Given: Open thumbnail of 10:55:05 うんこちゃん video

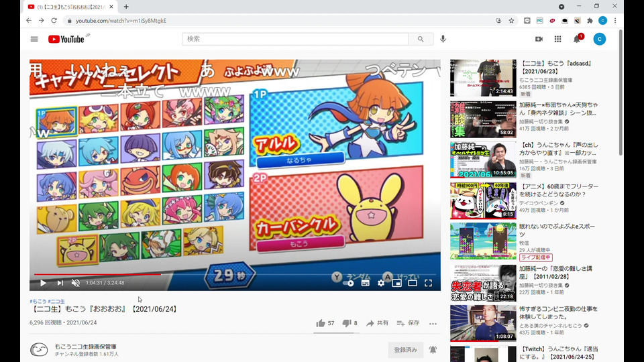Looking at the screenshot, I should (483, 160).
